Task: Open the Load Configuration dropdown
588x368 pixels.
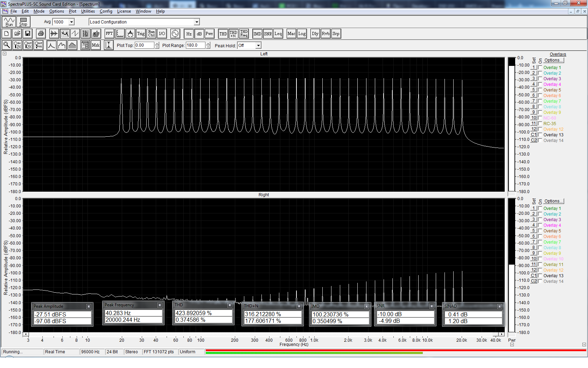Action: (197, 22)
